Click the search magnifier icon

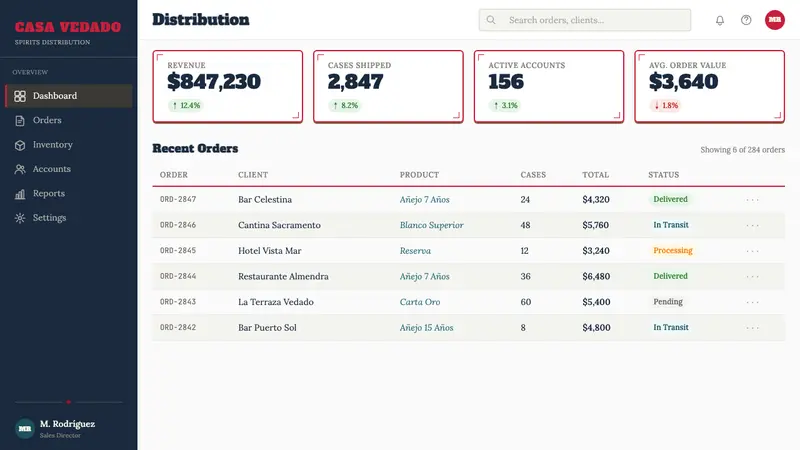491,20
